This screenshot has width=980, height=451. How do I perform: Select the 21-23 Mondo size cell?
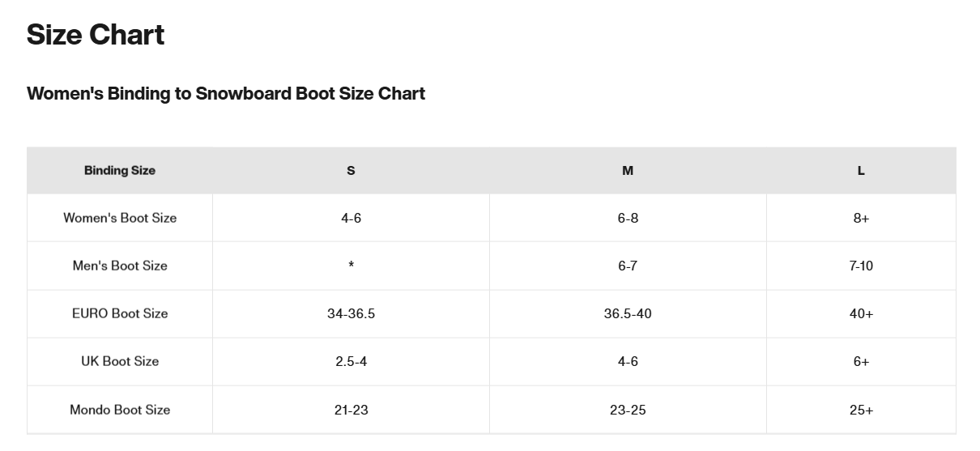tap(351, 410)
